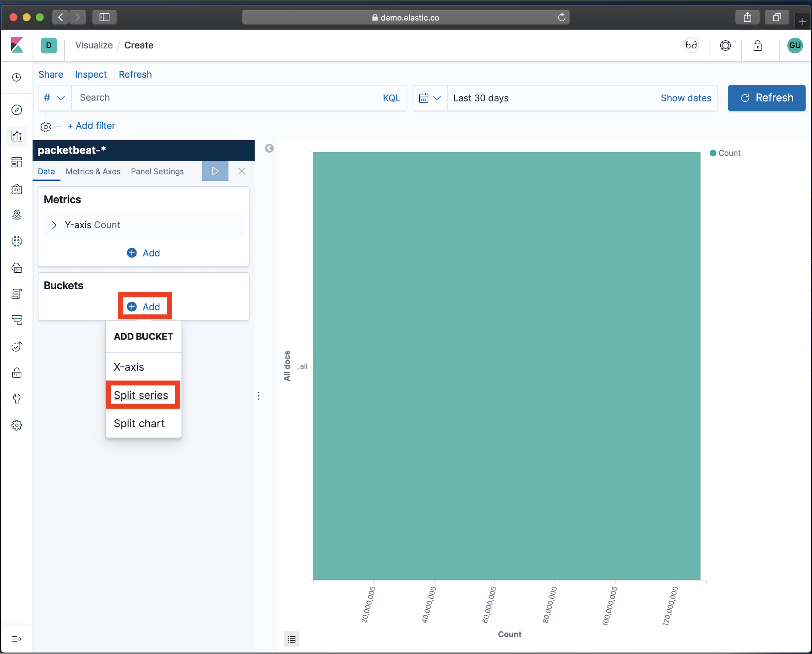The image size is (812, 654).
Task: Click the blue Refresh button
Action: tap(767, 98)
